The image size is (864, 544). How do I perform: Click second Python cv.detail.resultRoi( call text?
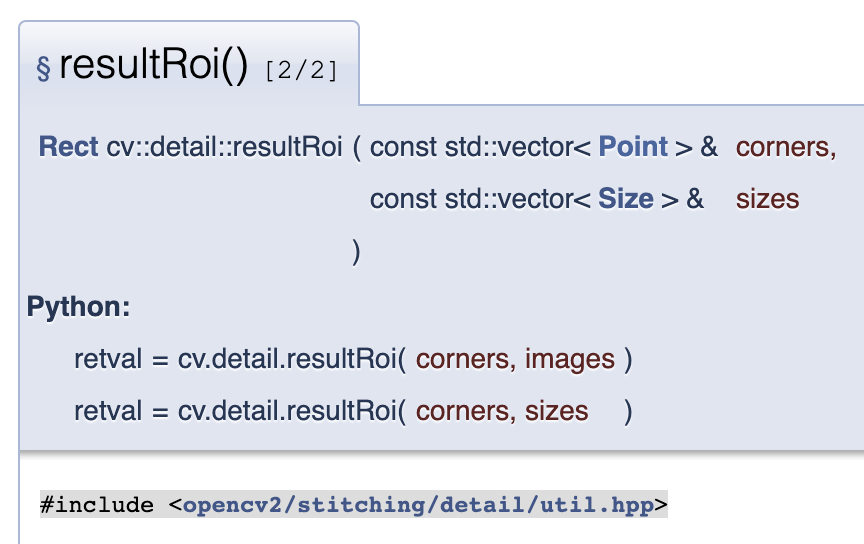coord(292,411)
